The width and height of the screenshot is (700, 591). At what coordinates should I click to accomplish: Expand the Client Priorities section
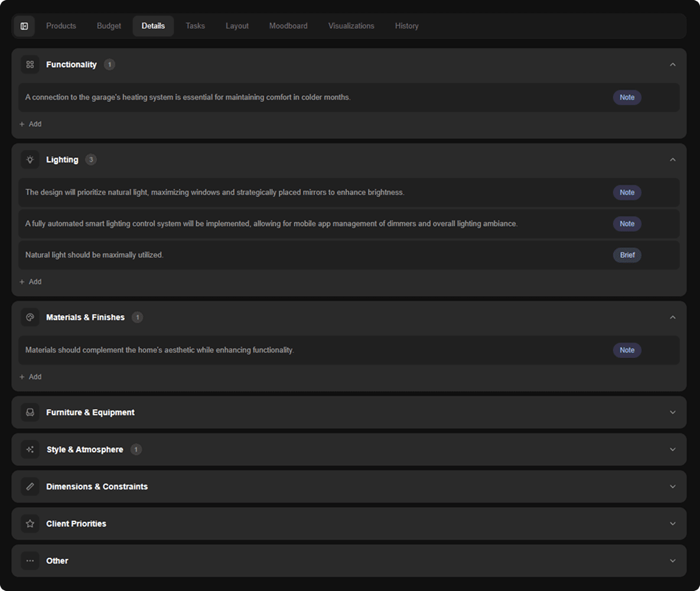point(672,524)
